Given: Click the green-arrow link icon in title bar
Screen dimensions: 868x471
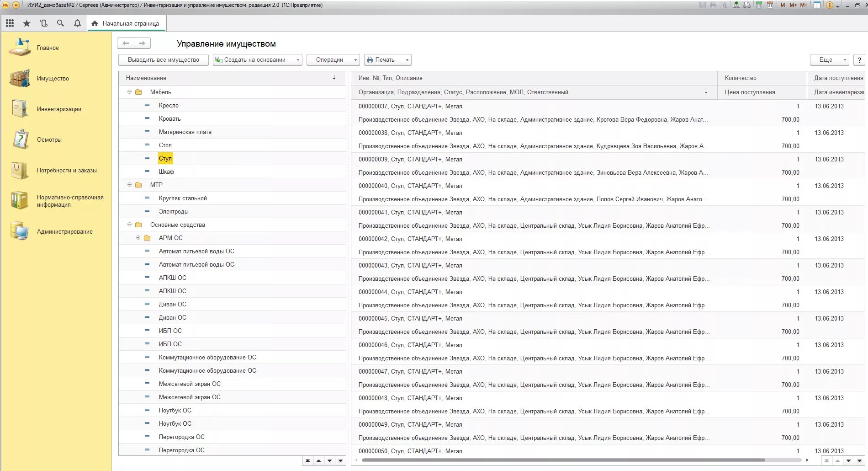Looking at the screenshot, I should [736, 5].
